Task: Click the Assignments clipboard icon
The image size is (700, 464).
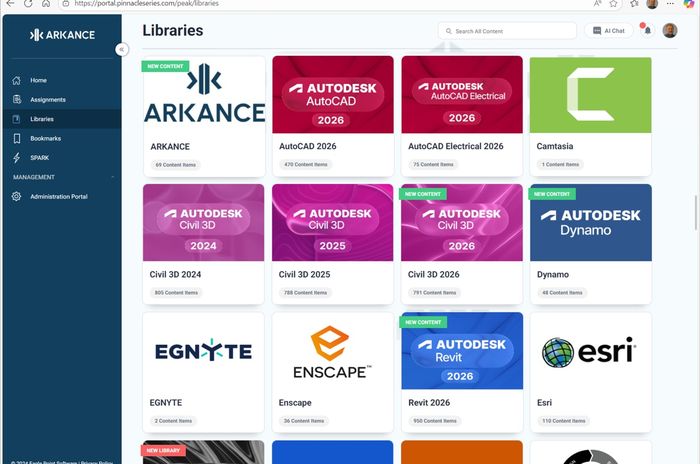Action: click(17, 100)
